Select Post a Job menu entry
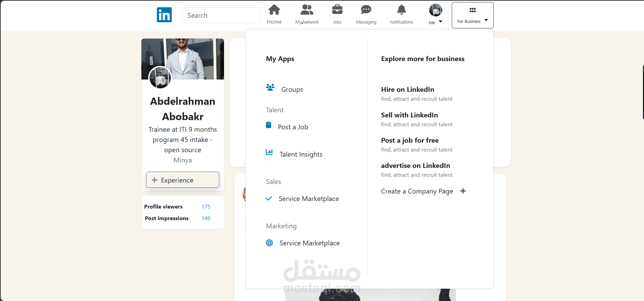 pos(293,127)
